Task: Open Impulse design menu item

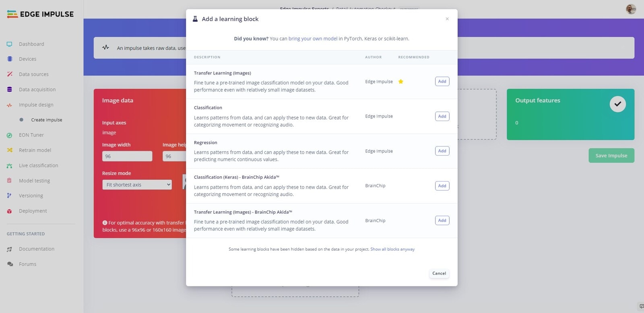Action: click(36, 105)
